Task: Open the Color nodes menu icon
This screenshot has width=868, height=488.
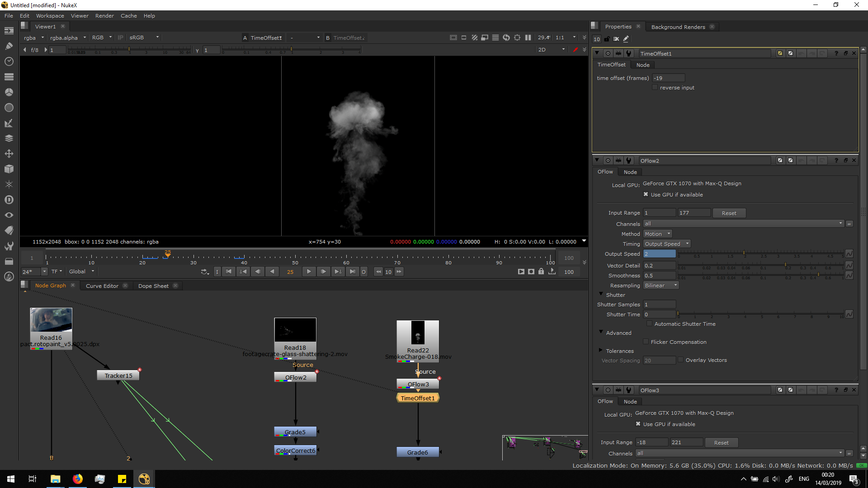Action: click(9, 92)
